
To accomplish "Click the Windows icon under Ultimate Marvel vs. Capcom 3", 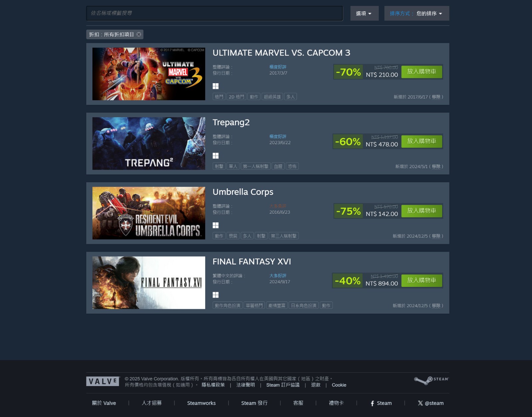I will 216,86.
